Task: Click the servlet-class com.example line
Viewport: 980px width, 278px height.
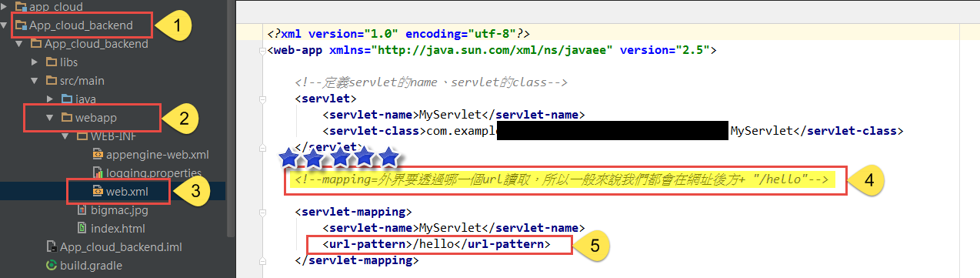Action: 613,131
